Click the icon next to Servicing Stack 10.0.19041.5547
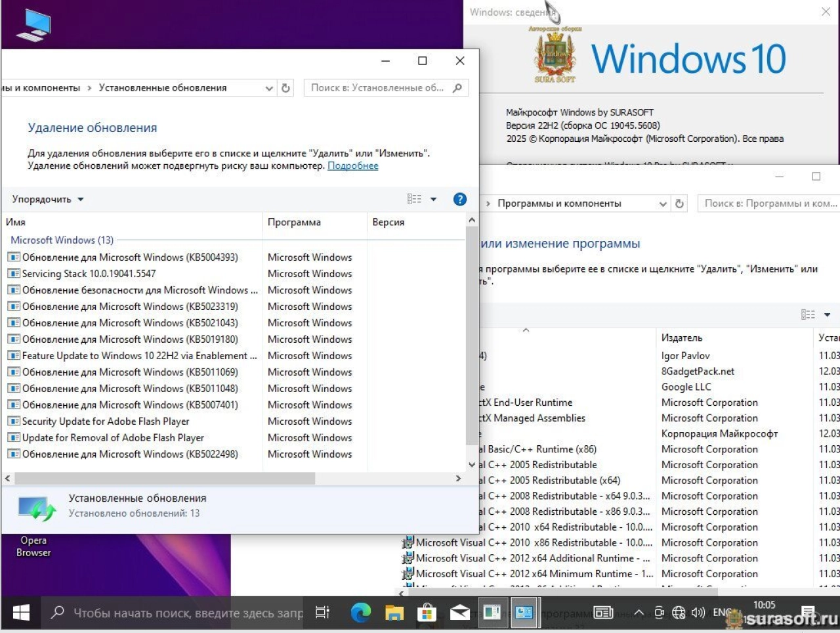 tap(14, 273)
